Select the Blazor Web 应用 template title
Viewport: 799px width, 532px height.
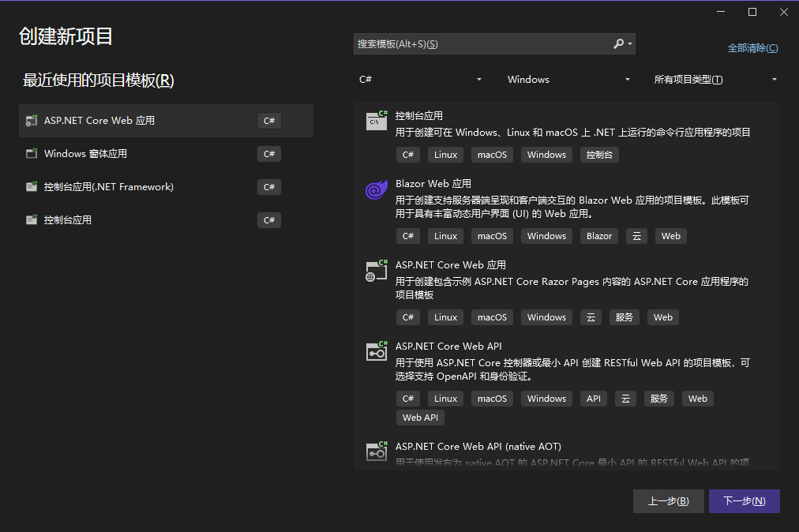(x=433, y=183)
